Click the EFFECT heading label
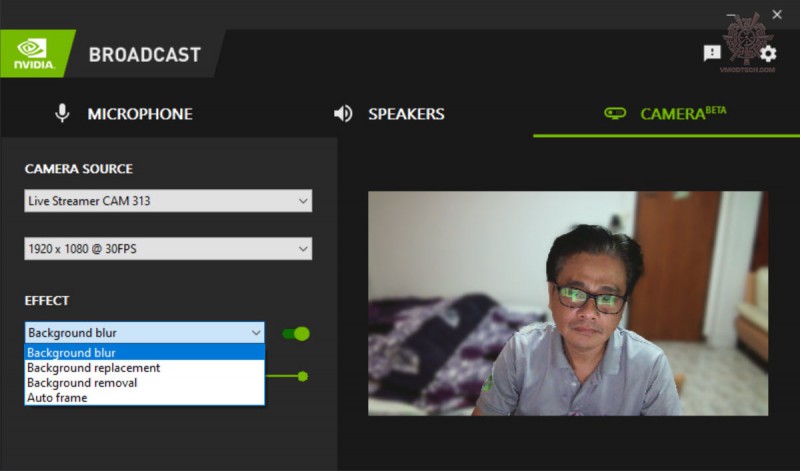This screenshot has width=800, height=471. (x=46, y=301)
